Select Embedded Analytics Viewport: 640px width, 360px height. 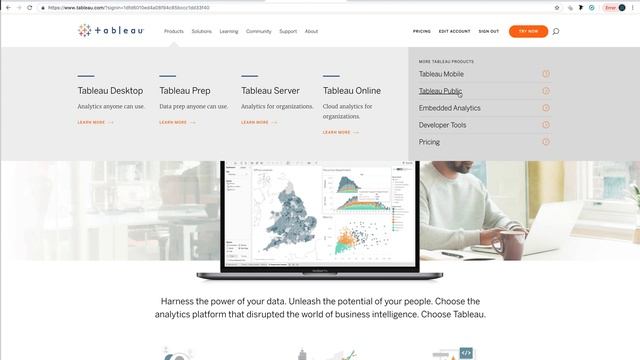(x=449, y=108)
